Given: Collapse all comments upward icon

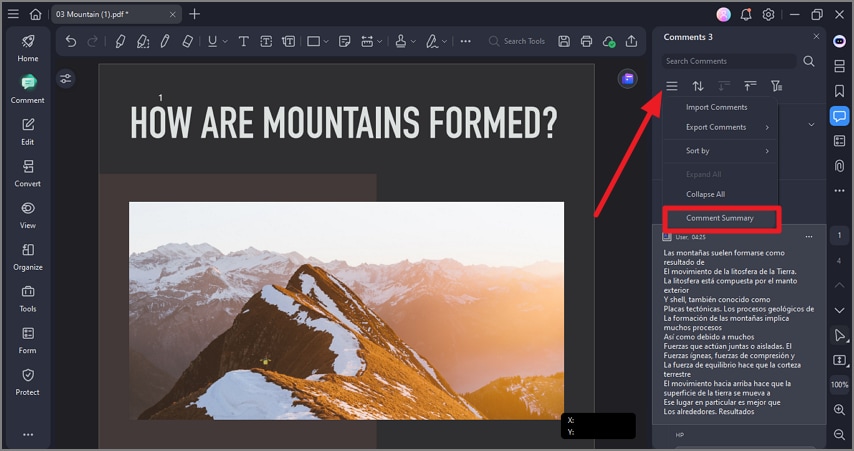Looking at the screenshot, I should coord(750,86).
